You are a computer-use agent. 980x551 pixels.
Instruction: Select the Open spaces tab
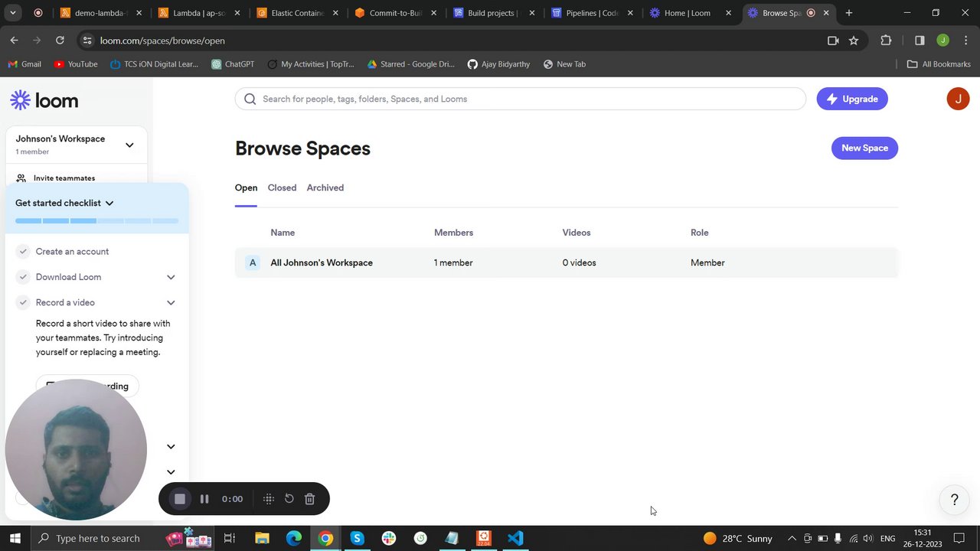coord(246,187)
